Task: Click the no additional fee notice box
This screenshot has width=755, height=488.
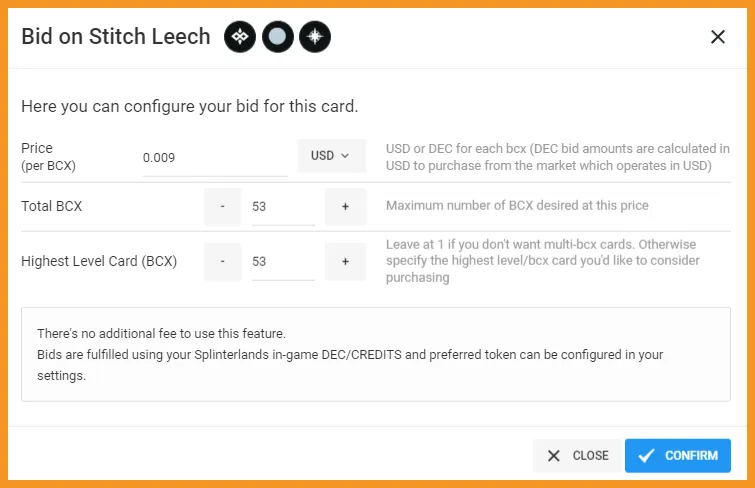Action: 376,354
